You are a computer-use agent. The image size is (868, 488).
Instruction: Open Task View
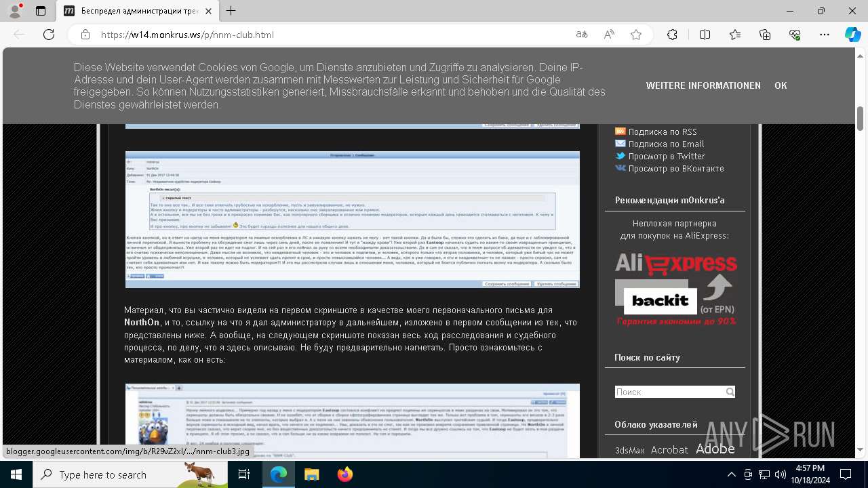[x=244, y=474]
